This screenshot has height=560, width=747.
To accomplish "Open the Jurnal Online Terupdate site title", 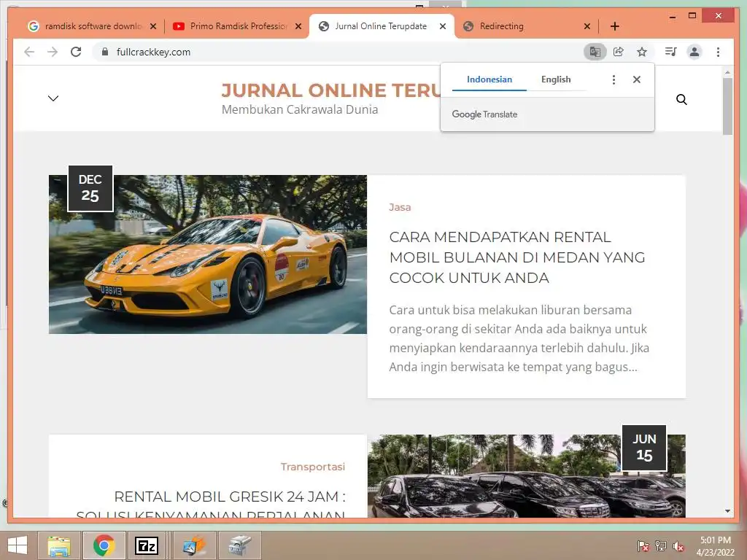I will [331, 90].
